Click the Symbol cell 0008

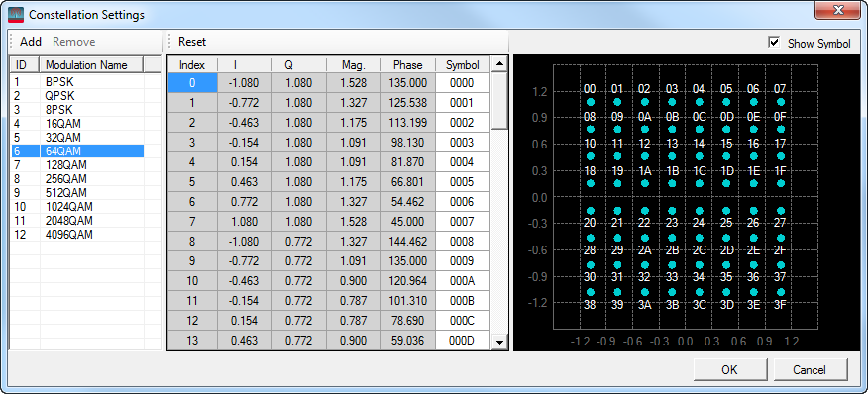coord(463,242)
